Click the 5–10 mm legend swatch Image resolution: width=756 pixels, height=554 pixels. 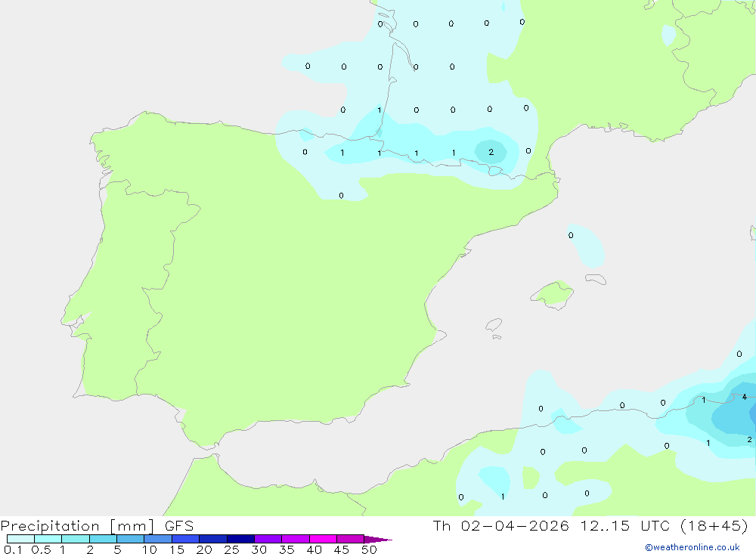tap(130, 539)
